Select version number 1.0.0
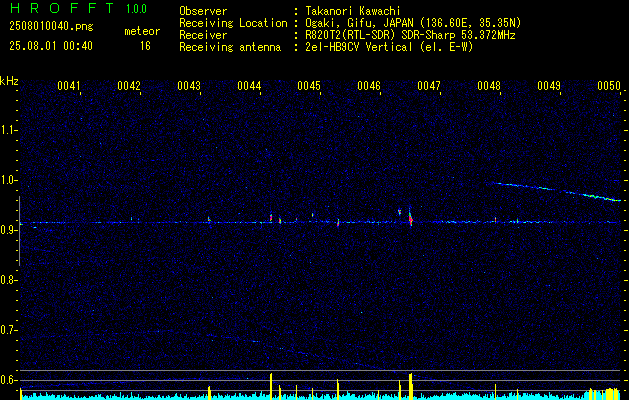Viewport: 629px width, 400px height. pyautogui.click(x=136, y=9)
